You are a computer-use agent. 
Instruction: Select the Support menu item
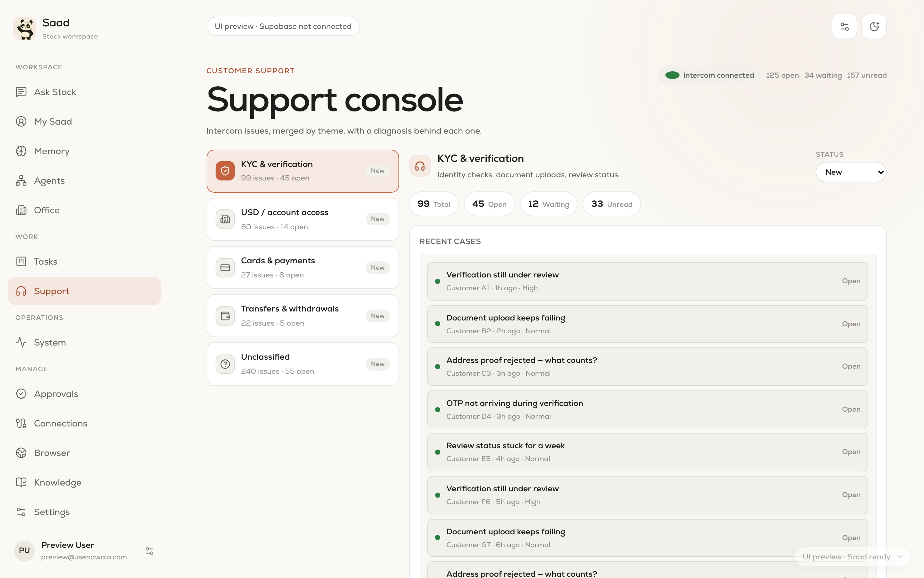point(84,291)
